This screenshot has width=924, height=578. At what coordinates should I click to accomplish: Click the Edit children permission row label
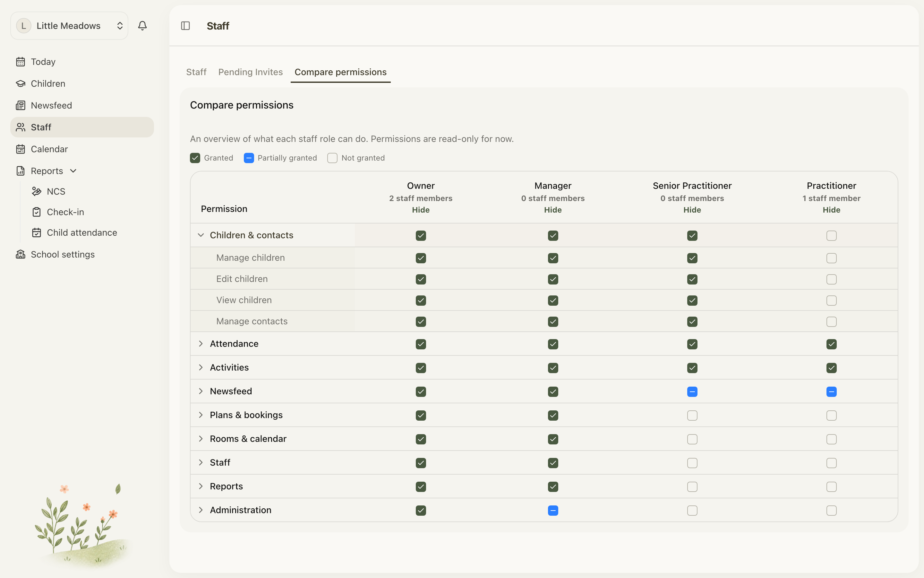[x=242, y=279]
